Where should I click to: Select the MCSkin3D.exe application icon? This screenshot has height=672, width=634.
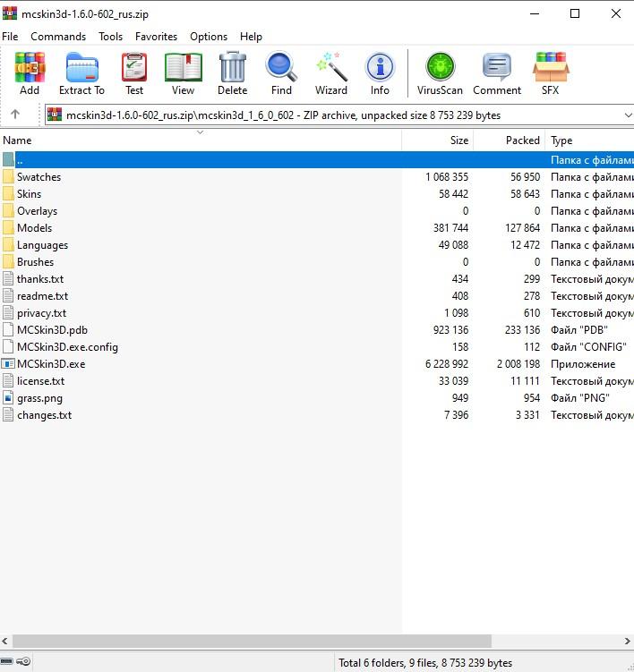click(8, 364)
